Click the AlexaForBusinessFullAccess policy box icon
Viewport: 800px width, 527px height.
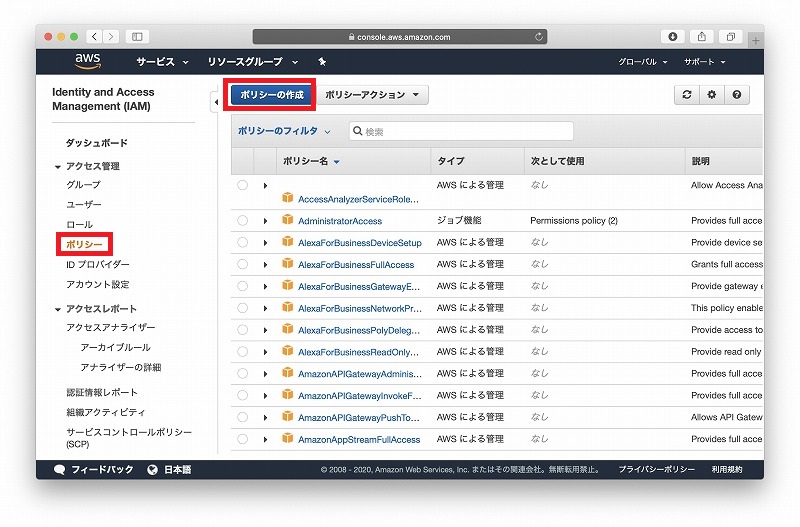click(288, 264)
